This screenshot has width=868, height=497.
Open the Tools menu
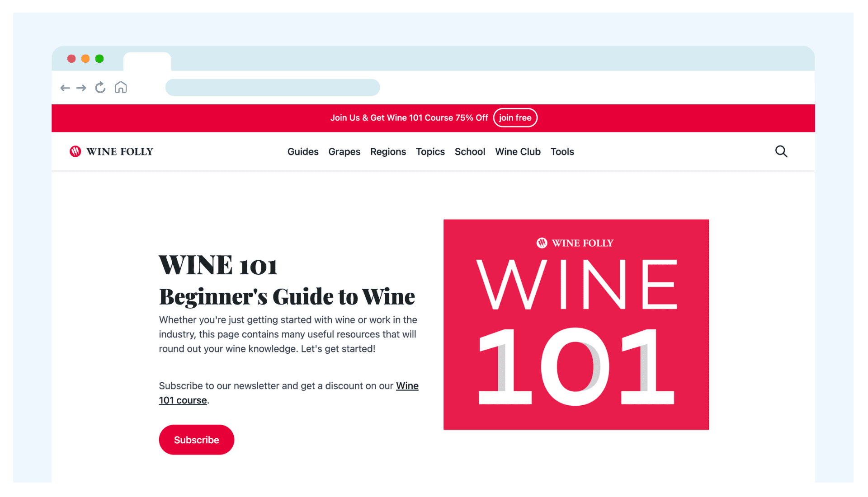click(562, 152)
